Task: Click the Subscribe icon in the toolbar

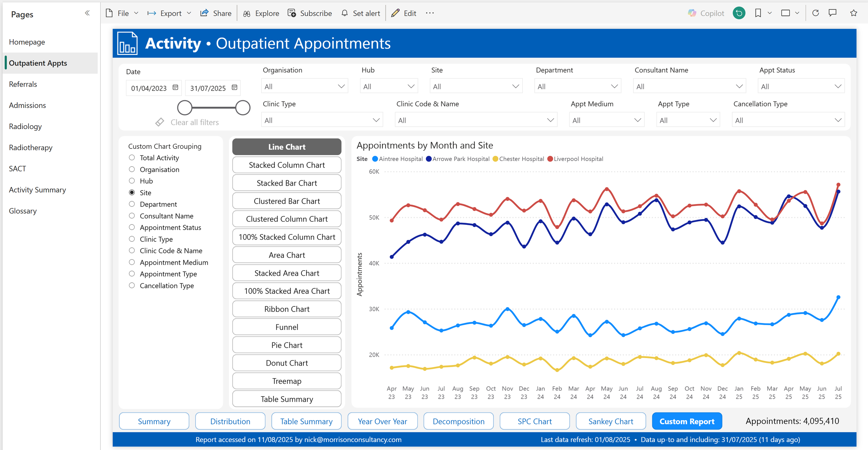Action: coord(292,13)
